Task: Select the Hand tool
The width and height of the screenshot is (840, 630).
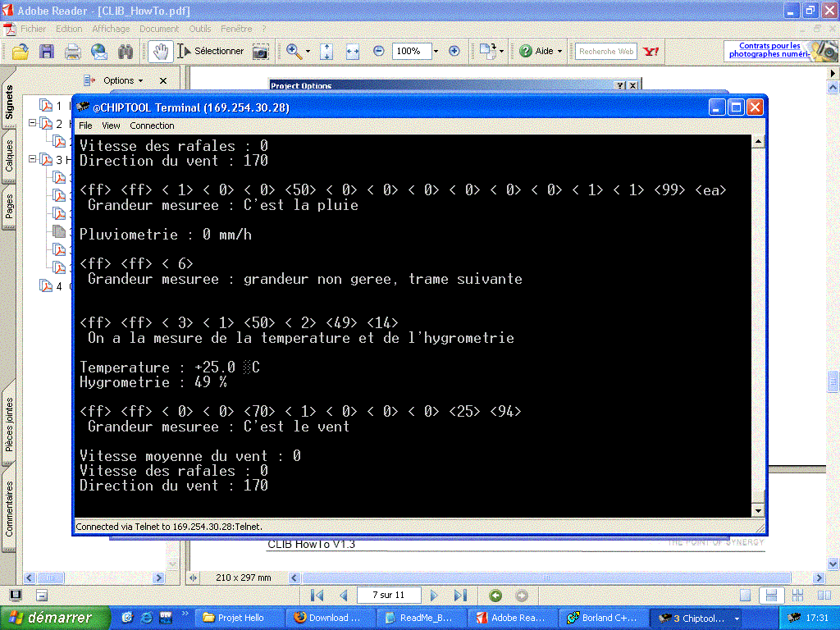Action: pyautogui.click(x=160, y=51)
